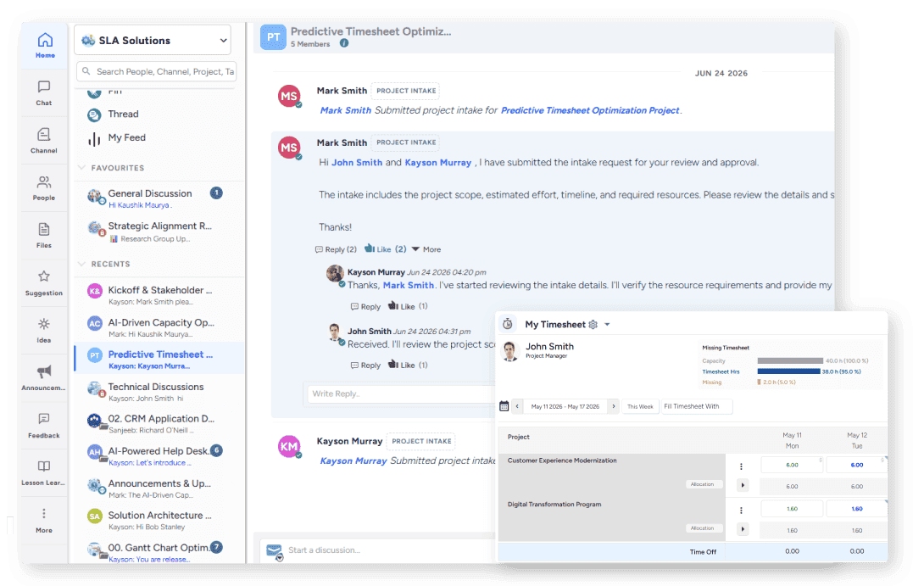
Task: Click the Timesheet Hrs progress bar
Action: click(788, 371)
